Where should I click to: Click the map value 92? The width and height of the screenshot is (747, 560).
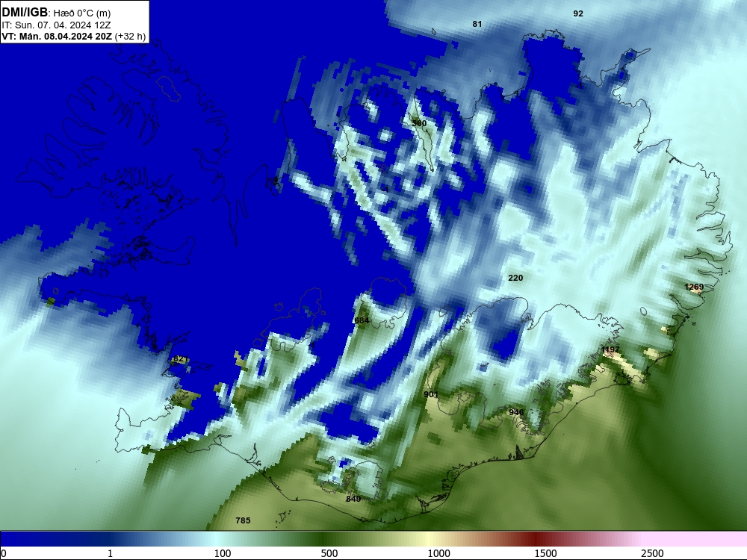tap(578, 13)
